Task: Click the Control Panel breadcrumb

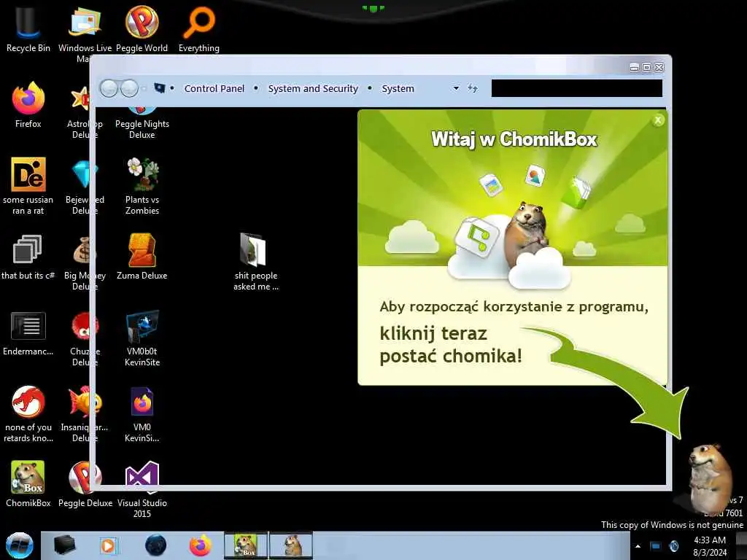Action: [214, 88]
